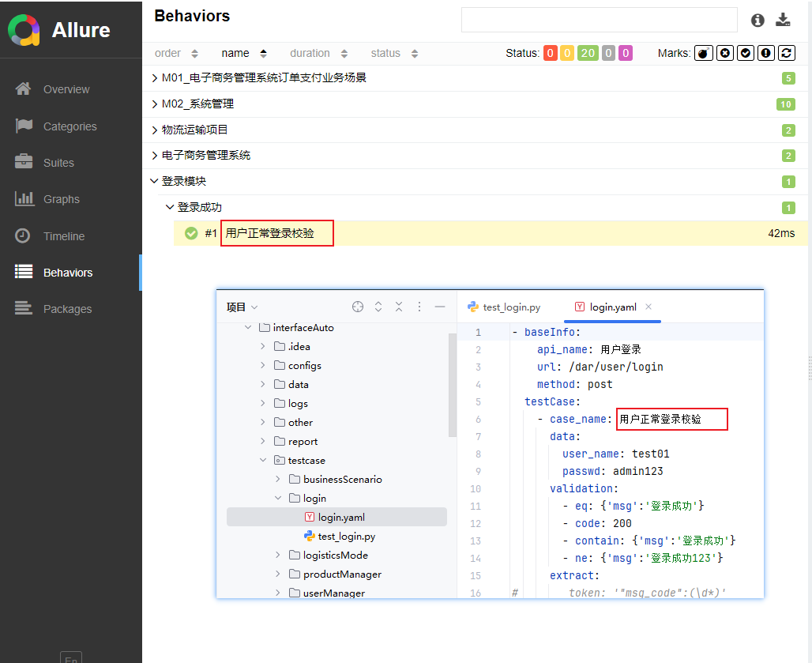Sort by order column

coord(176,54)
